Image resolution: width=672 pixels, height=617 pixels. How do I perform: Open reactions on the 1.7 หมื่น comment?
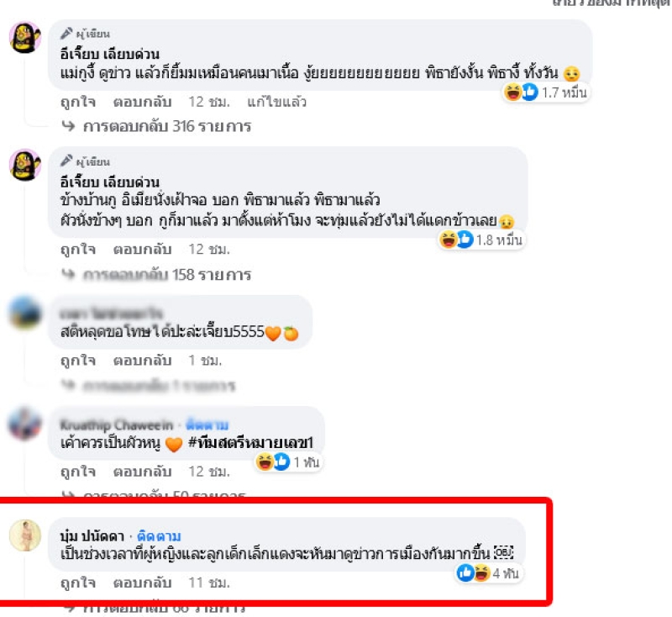(x=546, y=92)
